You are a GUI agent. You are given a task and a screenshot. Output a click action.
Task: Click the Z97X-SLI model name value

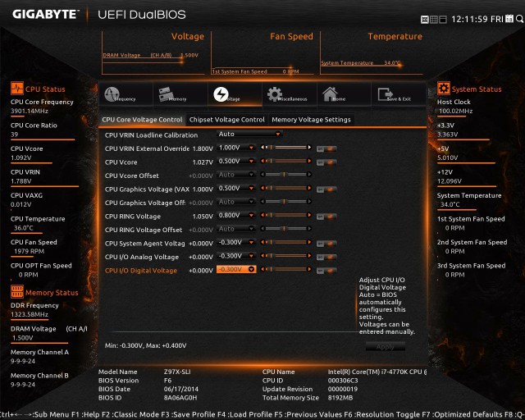click(177, 372)
